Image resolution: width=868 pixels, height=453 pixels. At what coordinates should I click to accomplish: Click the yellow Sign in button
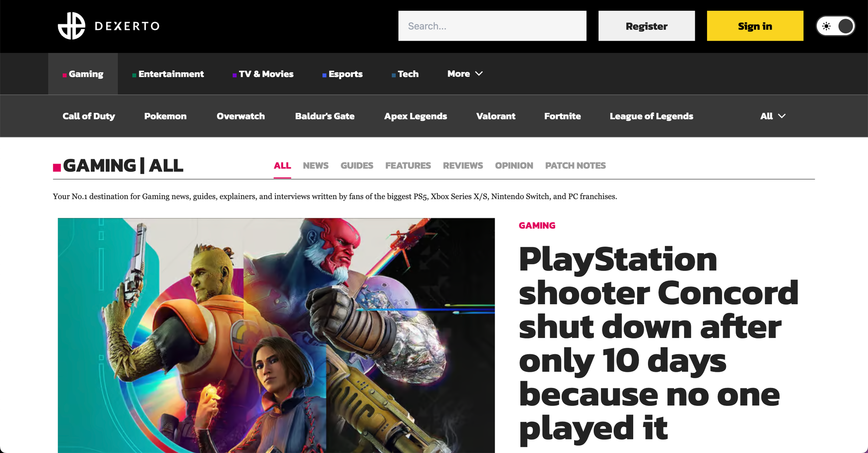pyautogui.click(x=755, y=26)
